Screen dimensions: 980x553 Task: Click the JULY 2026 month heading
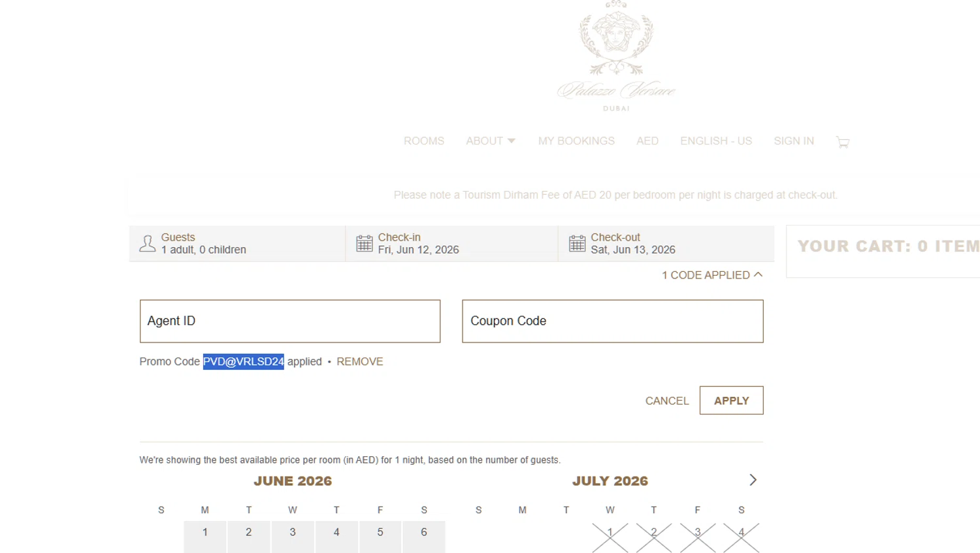pyautogui.click(x=610, y=481)
